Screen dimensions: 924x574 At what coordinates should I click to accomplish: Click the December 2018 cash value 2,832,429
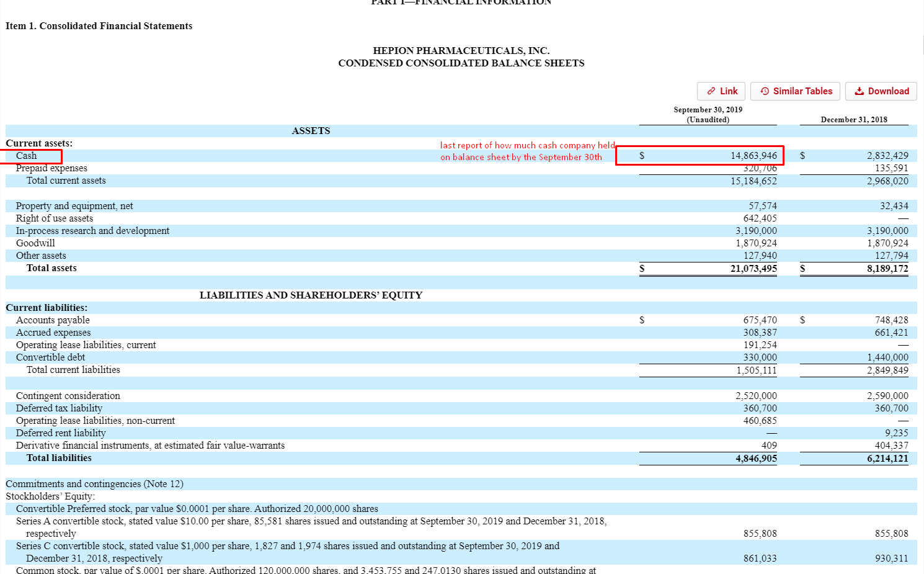tap(887, 156)
